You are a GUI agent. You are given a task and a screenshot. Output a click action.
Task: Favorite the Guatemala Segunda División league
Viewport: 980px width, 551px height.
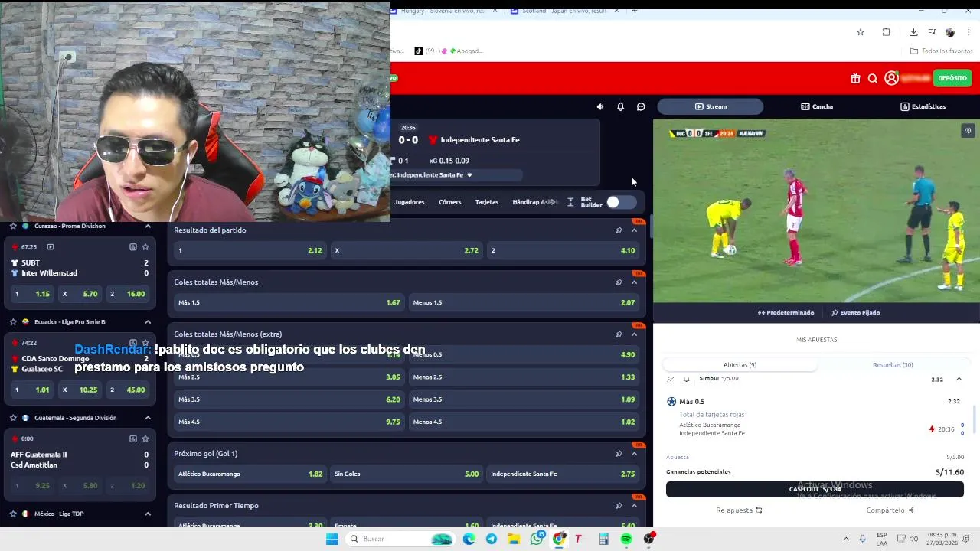13,418
